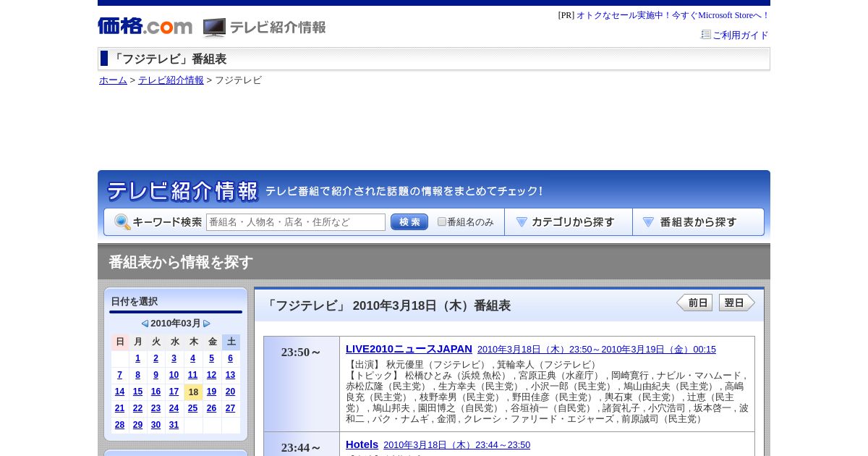This screenshot has width=868, height=456.
Task: Expand カテゴリから探す dropdown
Action: (x=569, y=222)
